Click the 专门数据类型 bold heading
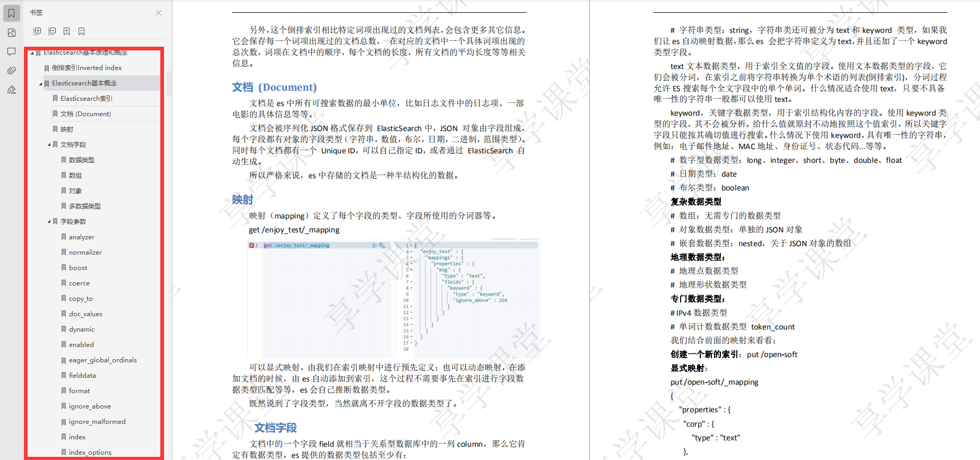980x460 pixels. tap(698, 299)
